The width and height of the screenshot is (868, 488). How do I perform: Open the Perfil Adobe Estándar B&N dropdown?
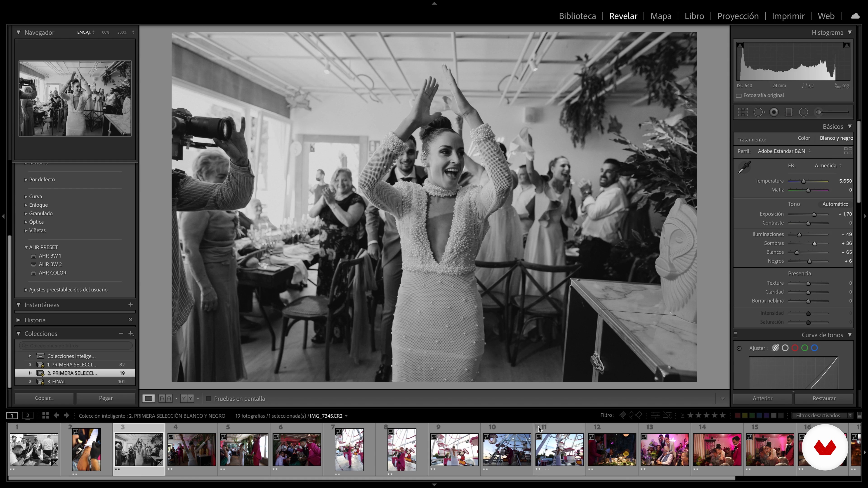tap(784, 151)
